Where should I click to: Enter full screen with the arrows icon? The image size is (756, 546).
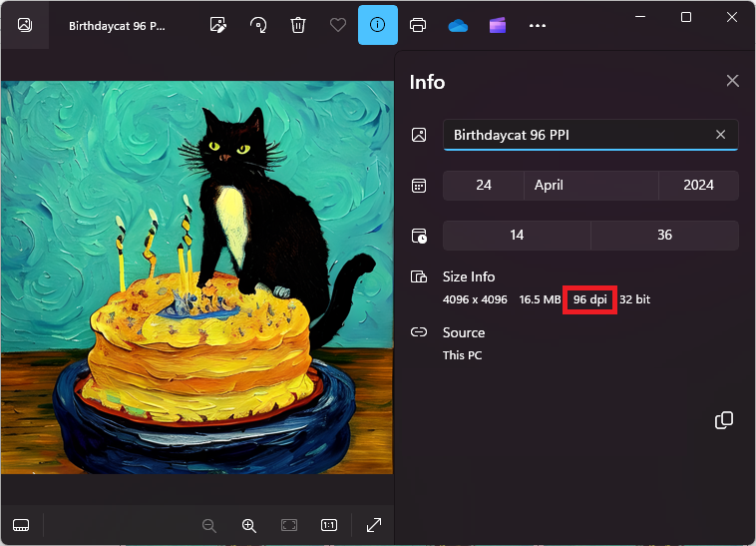pos(374,525)
